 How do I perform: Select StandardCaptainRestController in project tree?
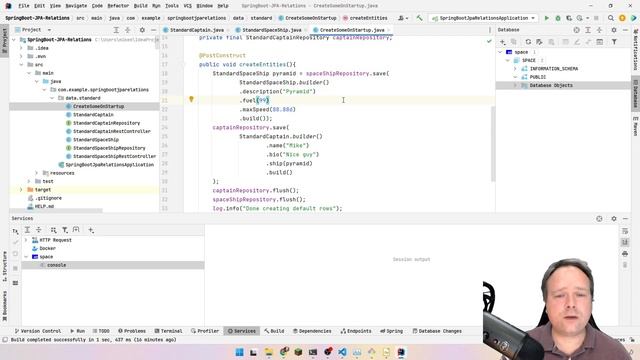112,131
